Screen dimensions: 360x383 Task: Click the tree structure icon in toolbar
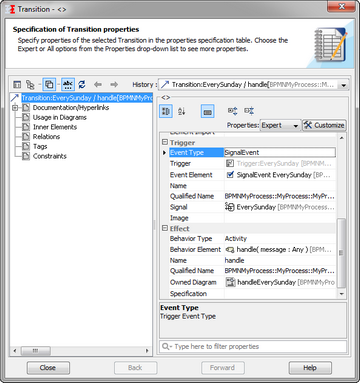click(x=30, y=85)
